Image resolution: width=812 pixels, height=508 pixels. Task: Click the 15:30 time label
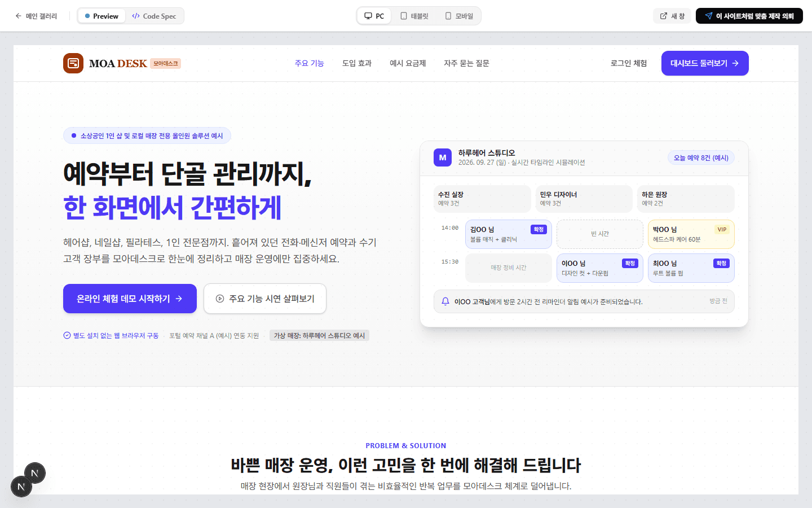pyautogui.click(x=450, y=262)
